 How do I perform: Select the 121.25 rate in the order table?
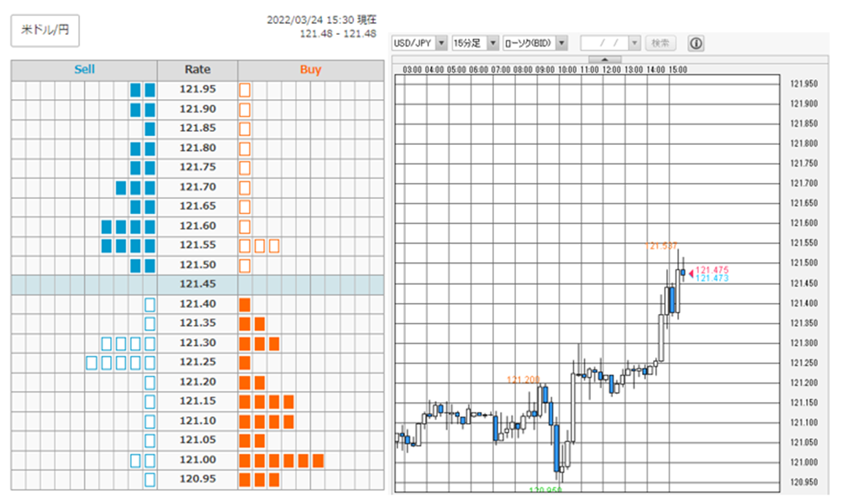[197, 363]
